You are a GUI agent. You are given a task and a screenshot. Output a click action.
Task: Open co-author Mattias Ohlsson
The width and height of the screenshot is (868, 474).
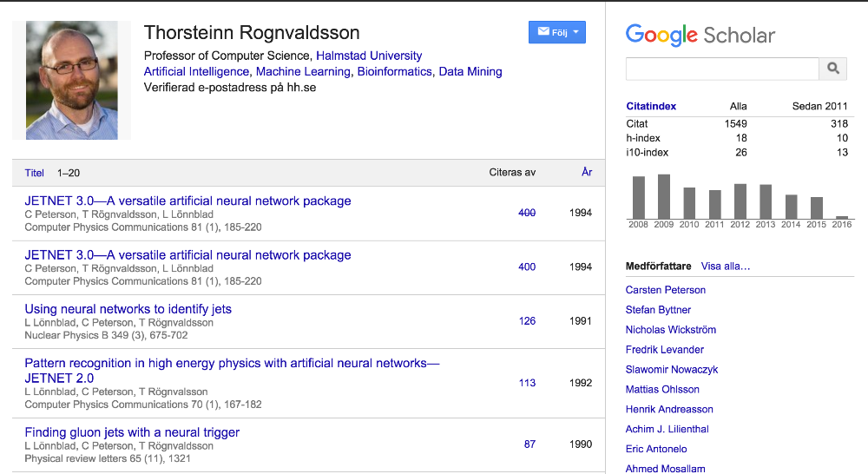[x=662, y=390]
